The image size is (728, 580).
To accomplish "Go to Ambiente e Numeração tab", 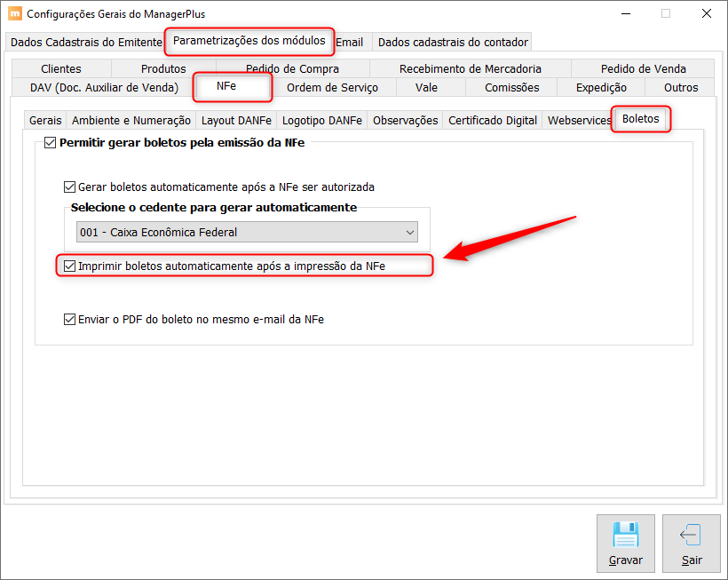I will [x=131, y=121].
